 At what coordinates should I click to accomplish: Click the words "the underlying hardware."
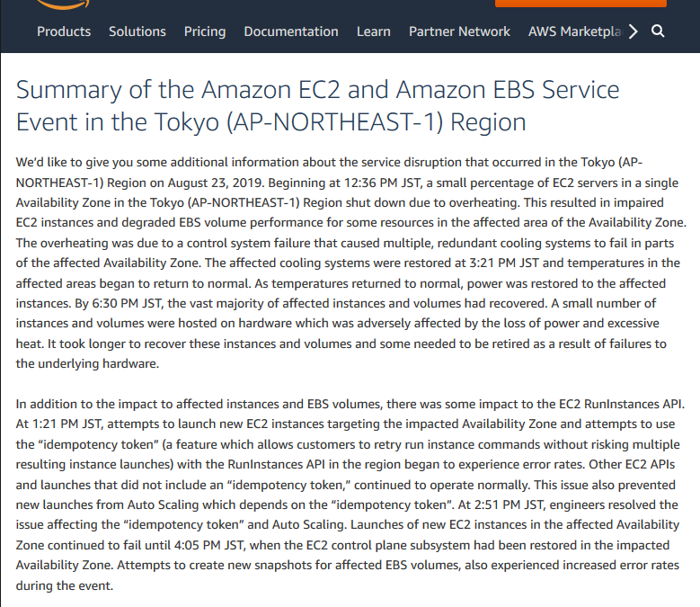87,363
